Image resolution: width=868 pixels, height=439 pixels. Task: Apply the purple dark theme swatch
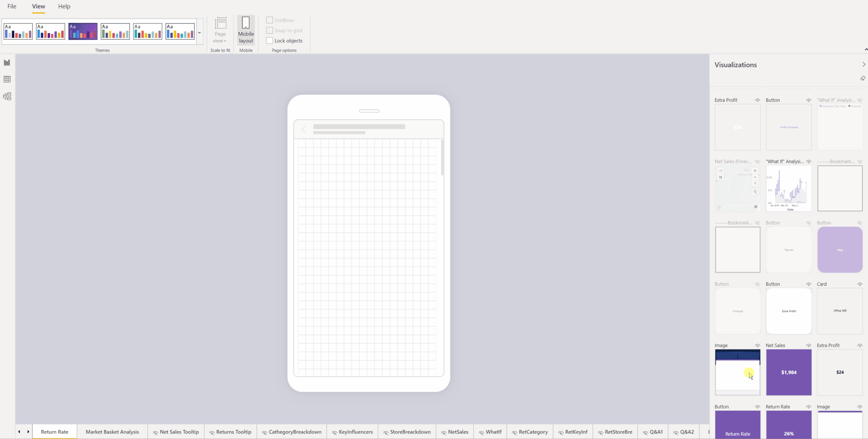(x=83, y=31)
